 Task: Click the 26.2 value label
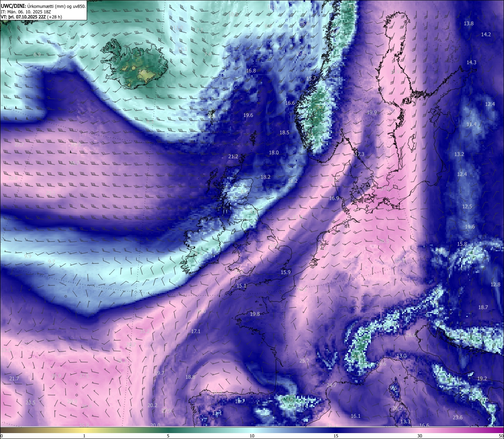(397, 408)
